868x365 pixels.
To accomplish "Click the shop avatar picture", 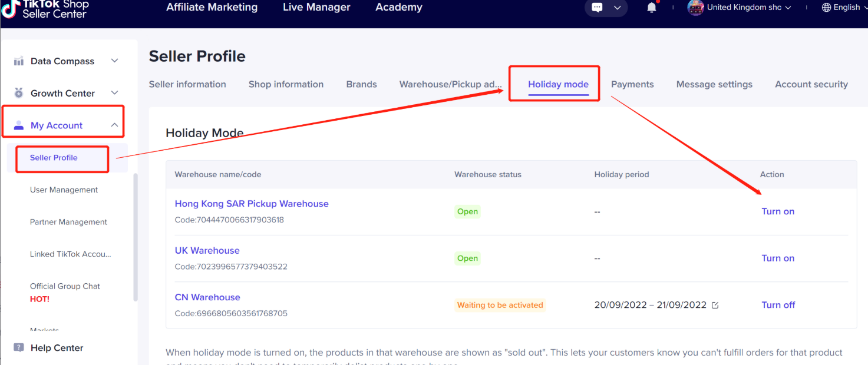I will pos(695,8).
